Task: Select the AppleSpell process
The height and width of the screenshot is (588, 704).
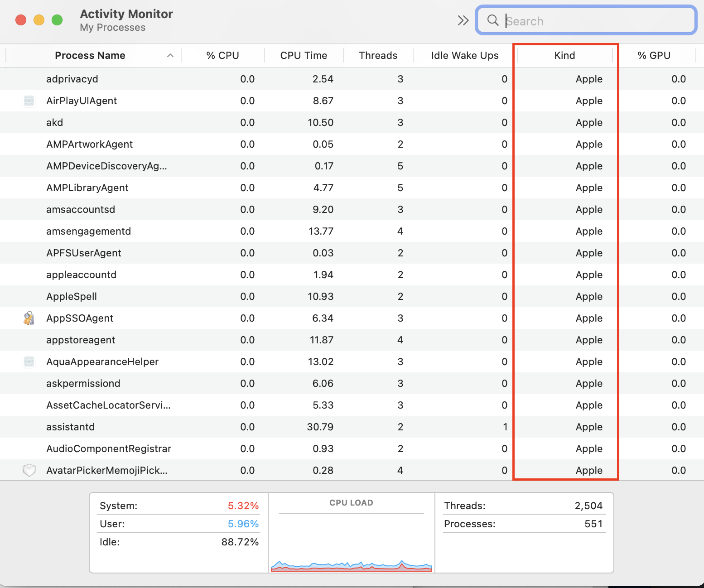Action: pos(72,296)
